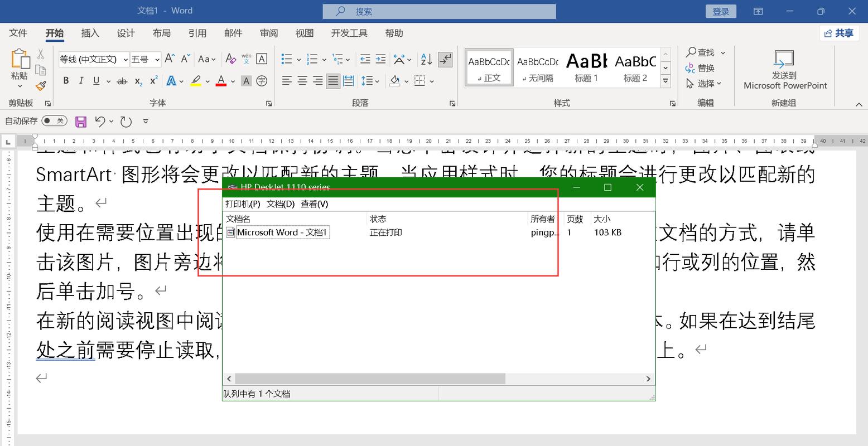This screenshot has width=868, height=446.
Task: Select the Microsoft Word - 文档1 print job
Action: click(282, 232)
